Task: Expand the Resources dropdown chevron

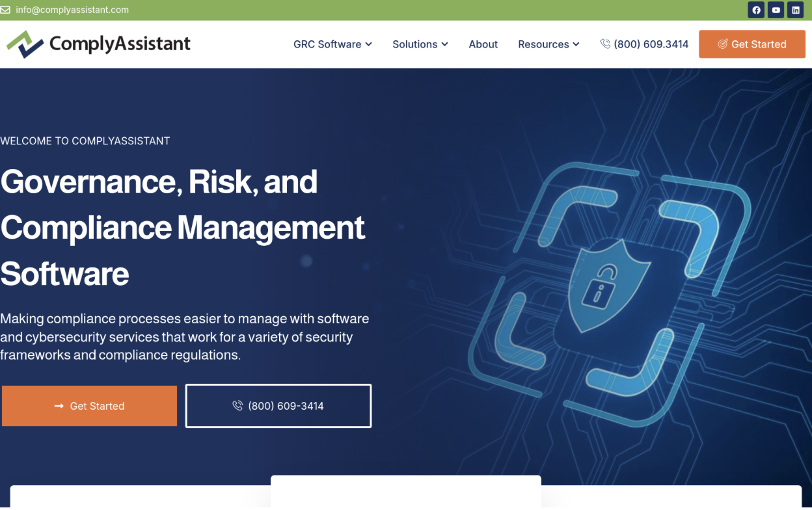Action: (576, 44)
